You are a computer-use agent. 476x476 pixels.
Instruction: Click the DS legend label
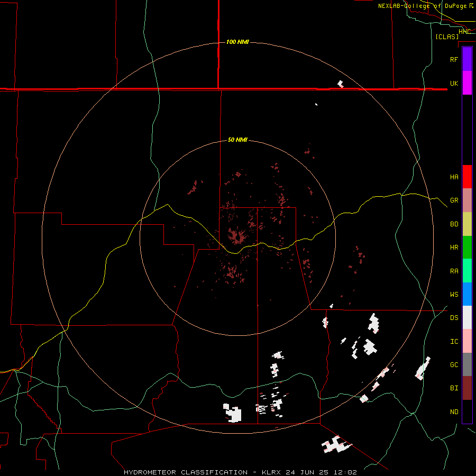[454, 318]
